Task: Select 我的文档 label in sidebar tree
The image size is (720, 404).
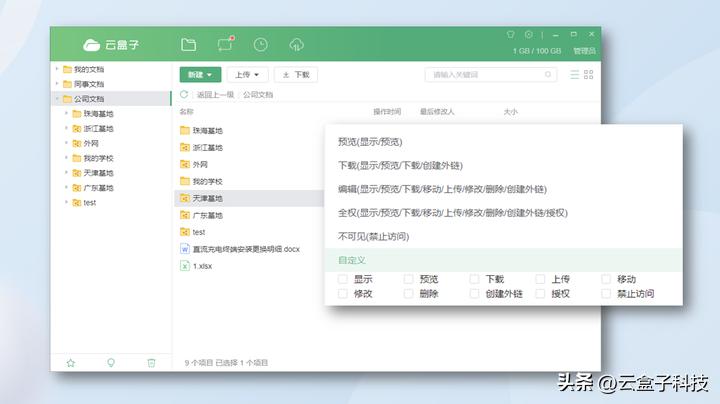Action: 89,69
